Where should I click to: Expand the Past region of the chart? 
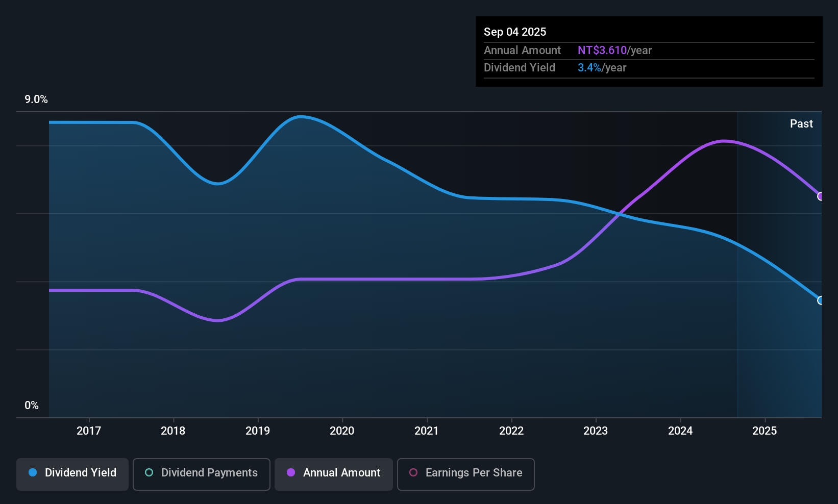click(x=801, y=123)
